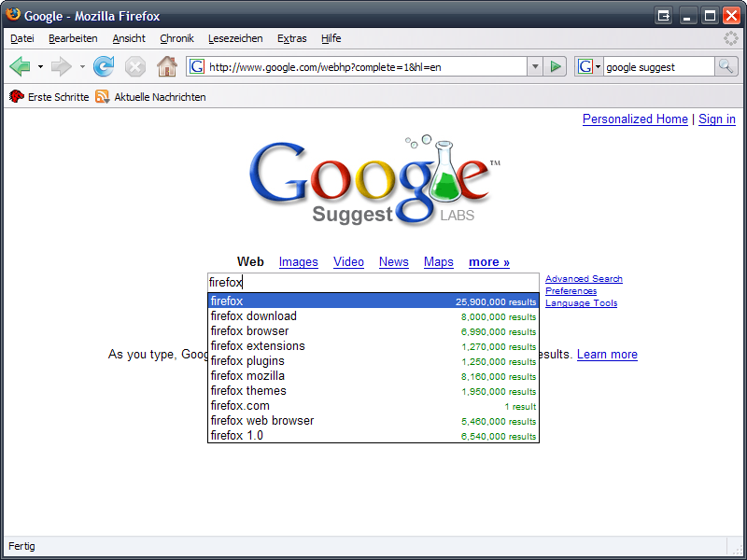Viewport: 747px width, 560px height.
Task: Click the Fertig status bar text
Action: [21, 546]
